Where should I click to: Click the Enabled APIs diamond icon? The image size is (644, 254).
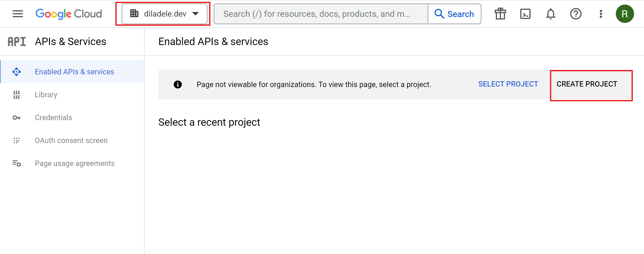tap(17, 72)
